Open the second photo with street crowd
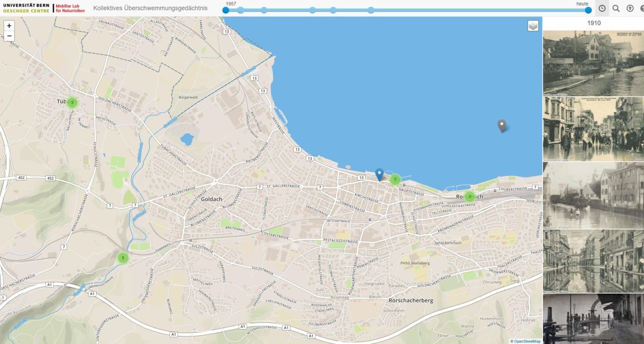The height and width of the screenshot is (344, 644). (593, 129)
